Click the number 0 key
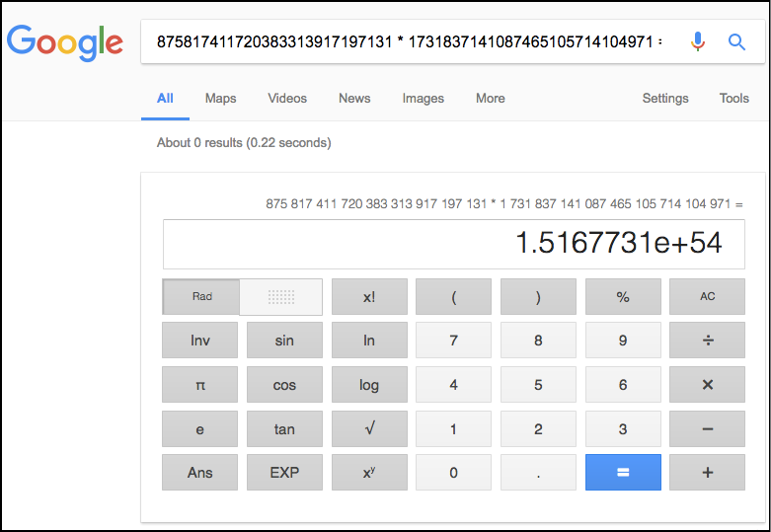Image resolution: width=771 pixels, height=532 pixels. tap(453, 473)
